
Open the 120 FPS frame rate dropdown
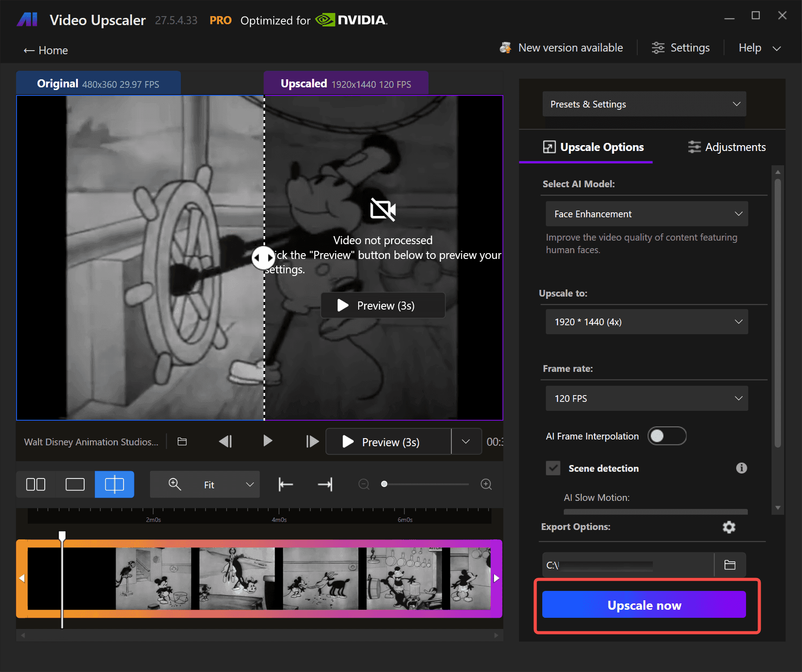pyautogui.click(x=647, y=398)
